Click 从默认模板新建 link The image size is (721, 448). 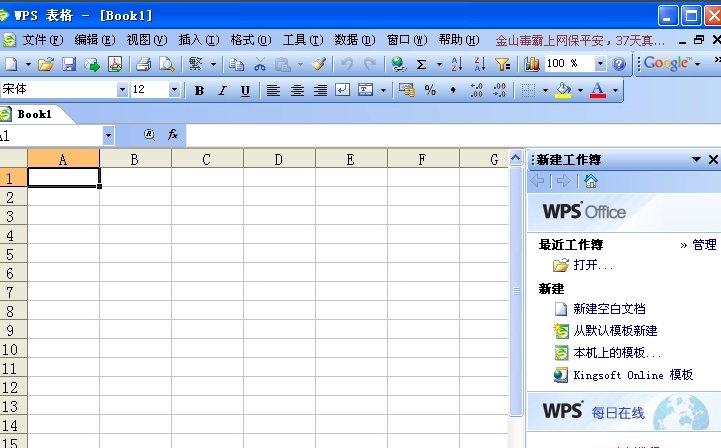click(x=615, y=331)
